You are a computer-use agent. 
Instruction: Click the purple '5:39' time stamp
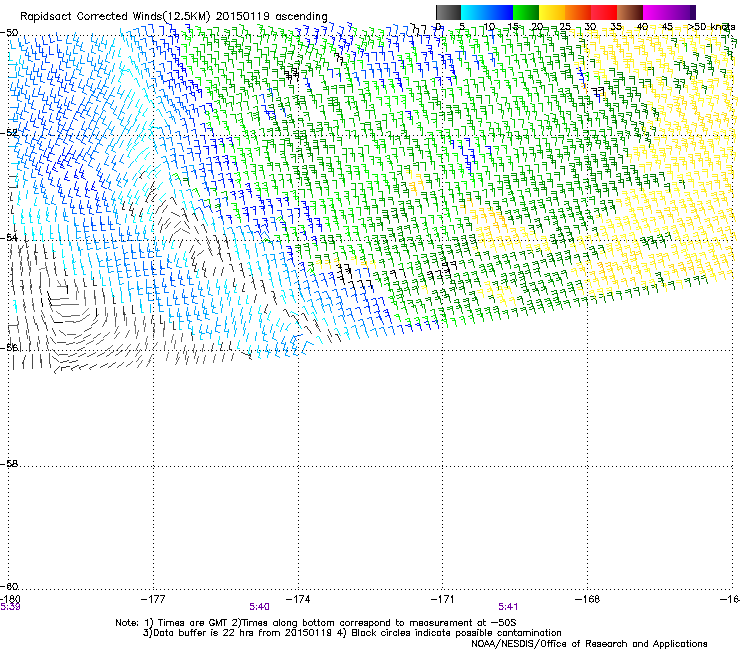pyautogui.click(x=10, y=607)
